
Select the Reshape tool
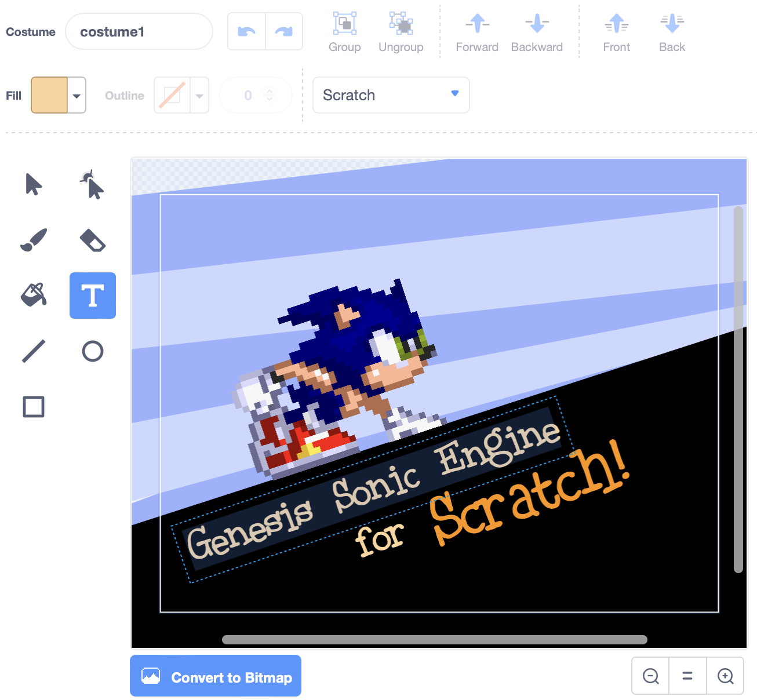point(93,185)
